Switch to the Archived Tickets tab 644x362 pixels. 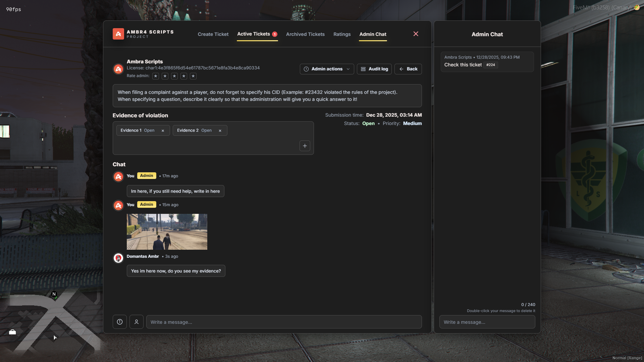[305, 34]
